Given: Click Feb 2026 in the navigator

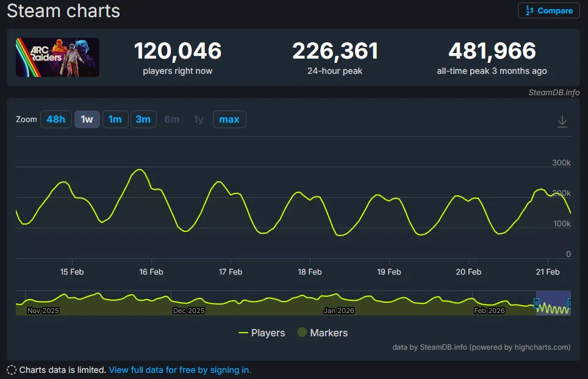Looking at the screenshot, I should tap(489, 311).
